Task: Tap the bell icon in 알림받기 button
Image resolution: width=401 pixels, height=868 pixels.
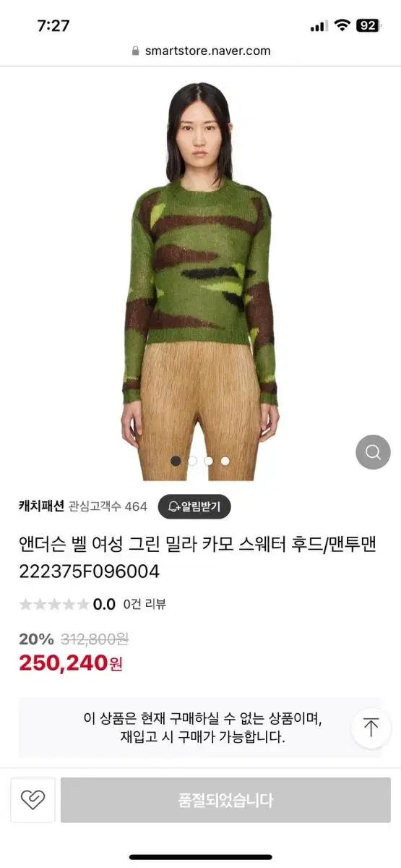Action: pyautogui.click(x=173, y=506)
